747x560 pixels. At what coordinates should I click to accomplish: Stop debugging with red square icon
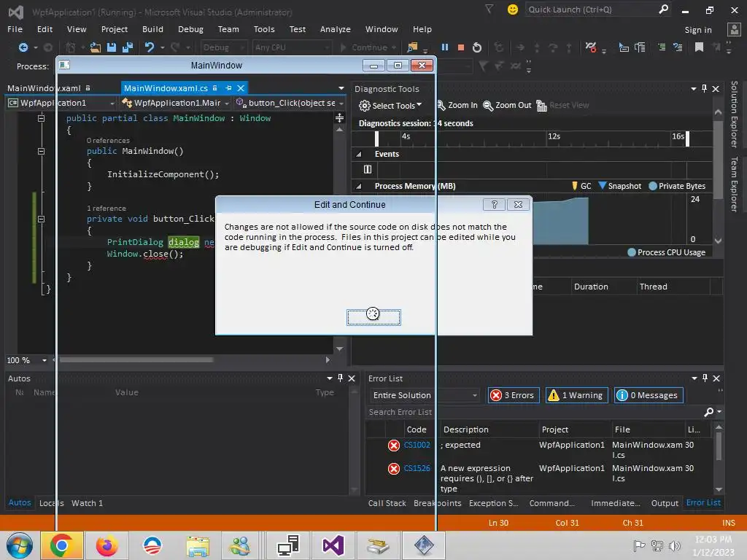point(461,47)
